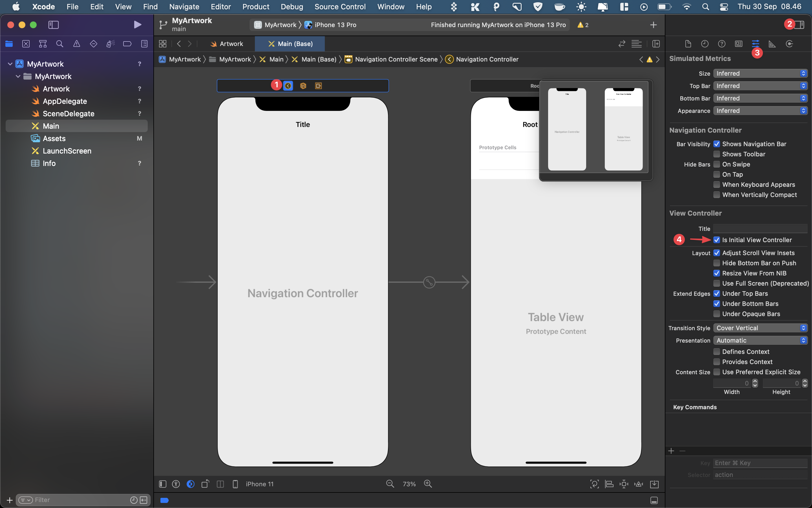
Task: Add an editor on the right
Action: [656, 44]
